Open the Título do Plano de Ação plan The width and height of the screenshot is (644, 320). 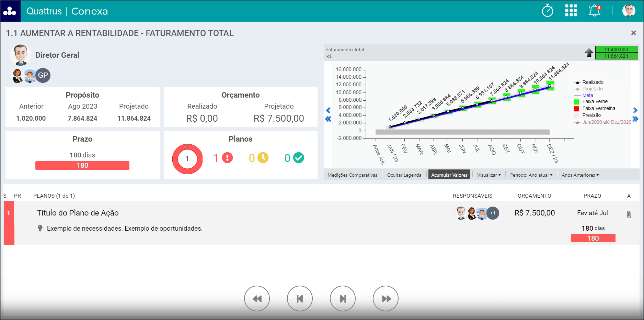78,213
